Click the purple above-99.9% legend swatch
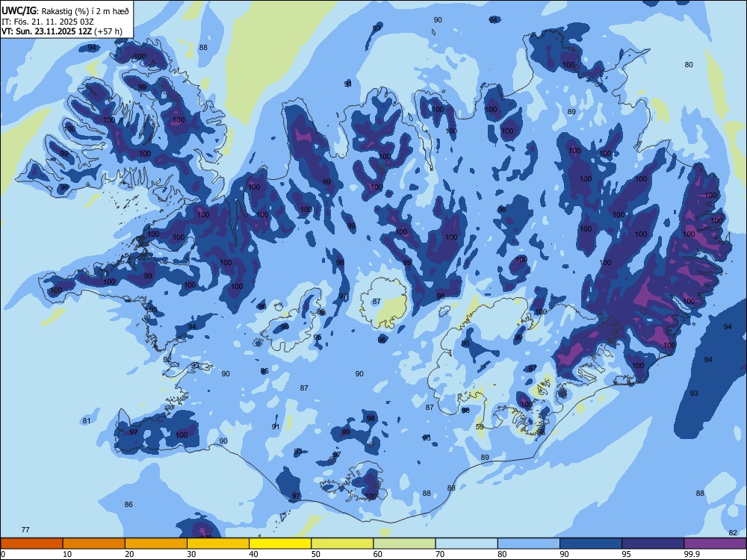The height and width of the screenshot is (560, 747). 715,544
